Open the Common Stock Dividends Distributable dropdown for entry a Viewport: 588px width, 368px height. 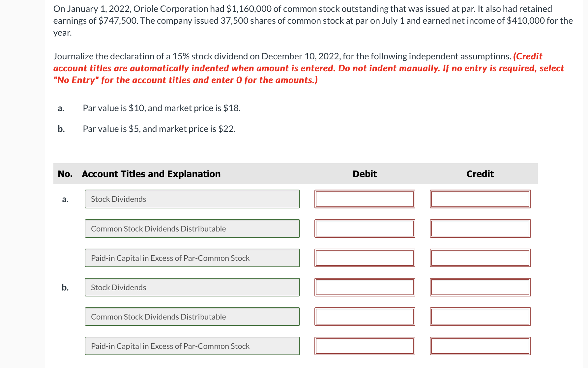click(192, 229)
